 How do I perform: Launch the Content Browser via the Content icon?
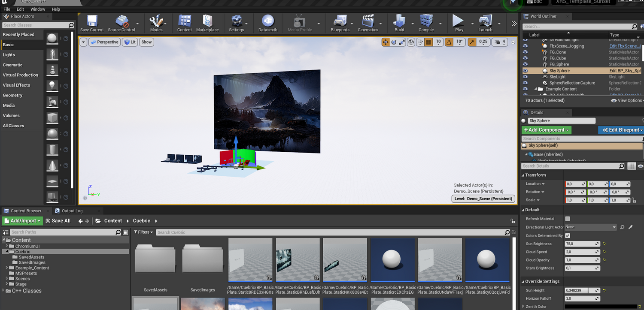pyautogui.click(x=184, y=23)
